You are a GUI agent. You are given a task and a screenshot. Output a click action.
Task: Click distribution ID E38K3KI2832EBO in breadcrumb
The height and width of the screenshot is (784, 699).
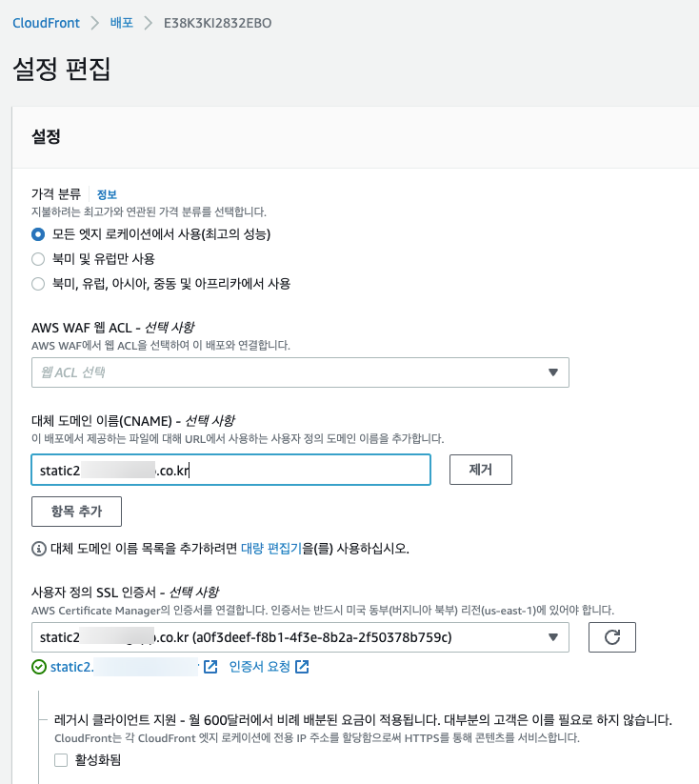[218, 22]
